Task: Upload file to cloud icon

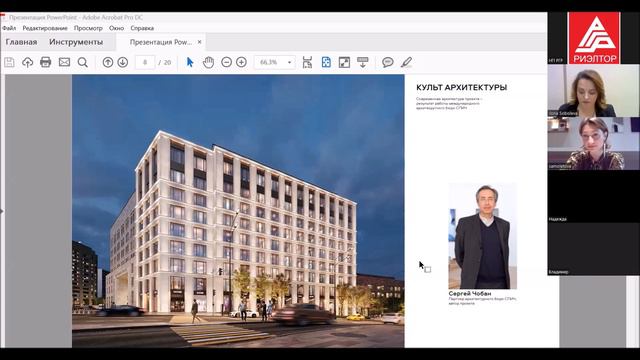Action: click(27, 62)
